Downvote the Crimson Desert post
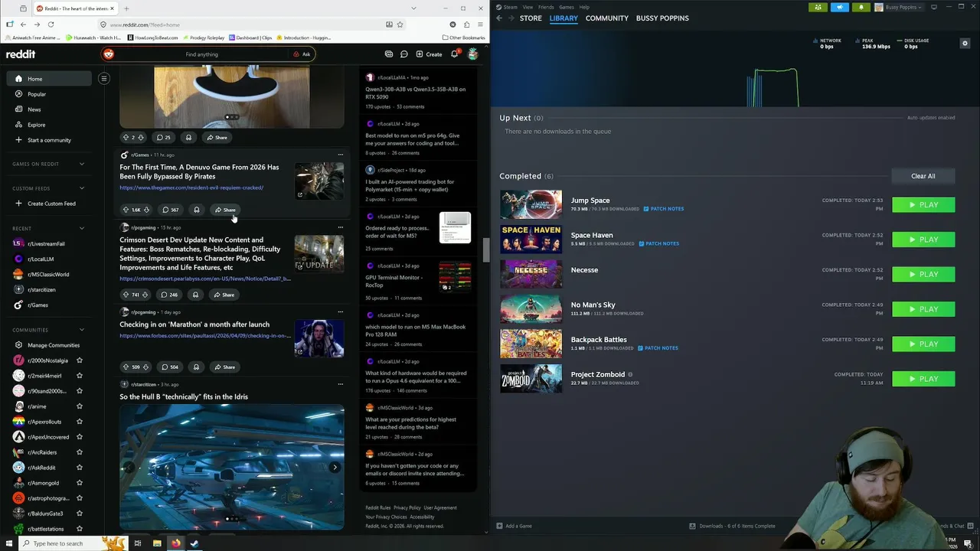The image size is (980, 551). pos(146,295)
